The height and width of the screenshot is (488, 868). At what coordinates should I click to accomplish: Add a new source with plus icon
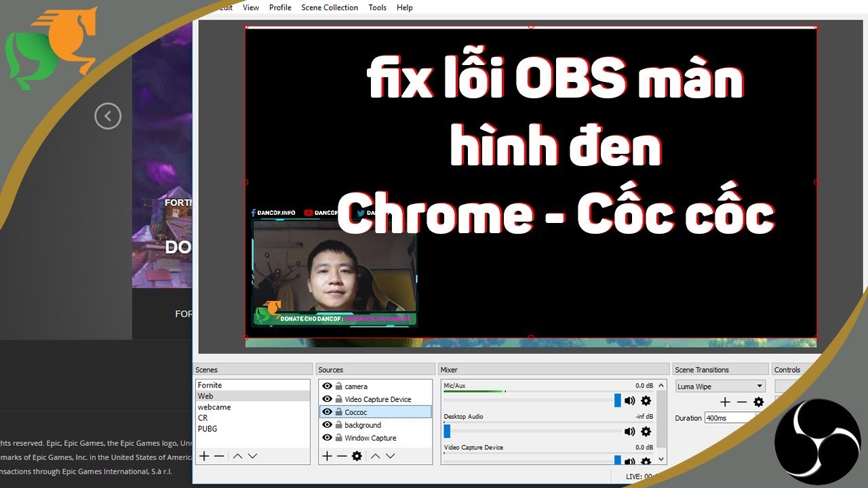327,456
